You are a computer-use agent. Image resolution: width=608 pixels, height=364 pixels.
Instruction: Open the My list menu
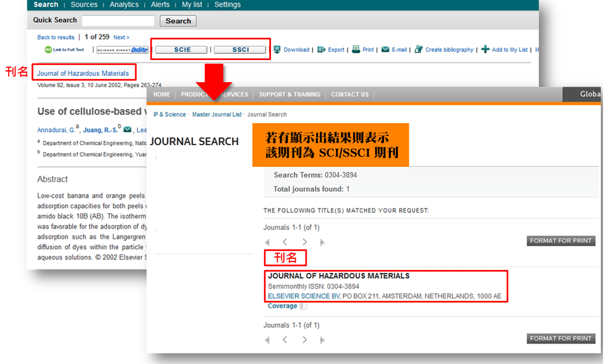(192, 5)
